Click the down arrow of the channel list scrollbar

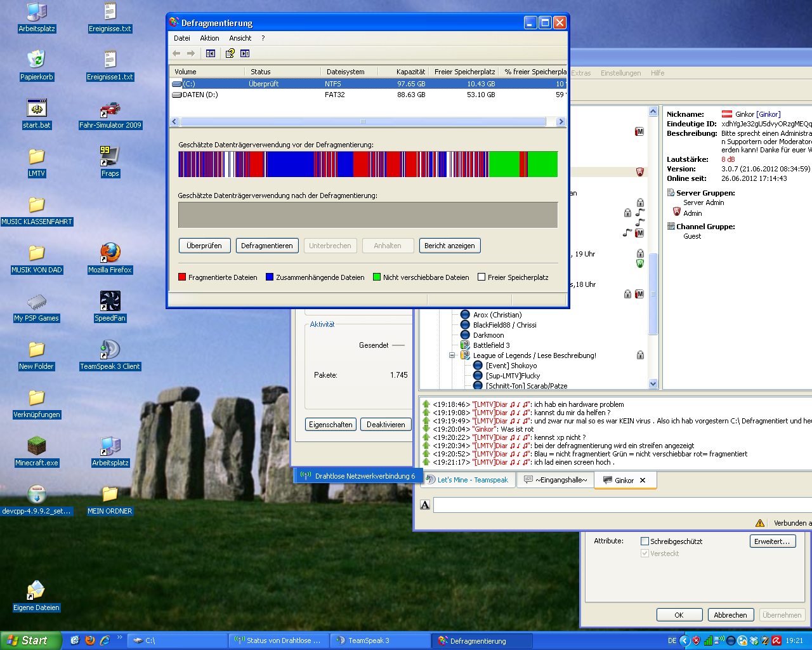pyautogui.click(x=653, y=384)
